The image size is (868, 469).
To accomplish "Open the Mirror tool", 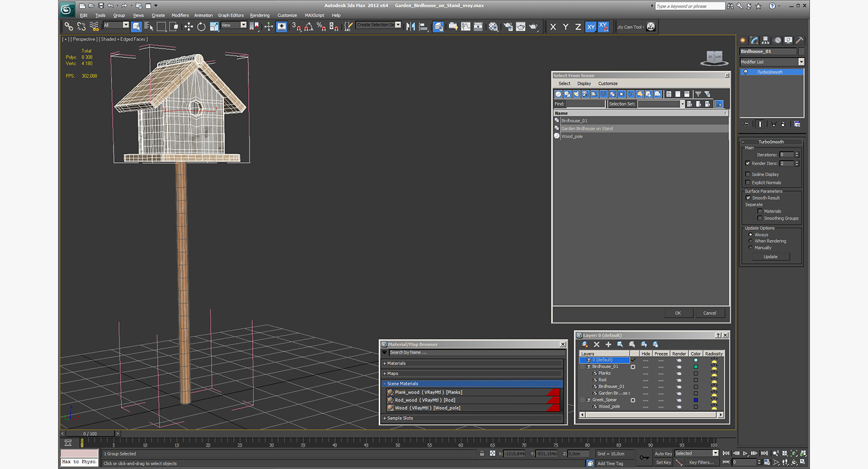I will 410,26.
